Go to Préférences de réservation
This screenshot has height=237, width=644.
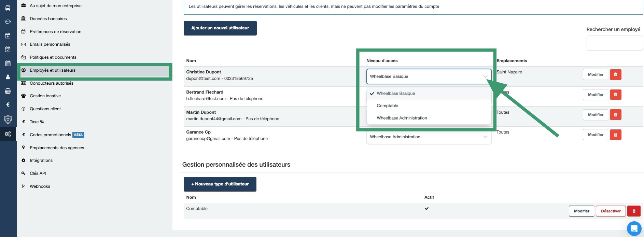click(55, 32)
